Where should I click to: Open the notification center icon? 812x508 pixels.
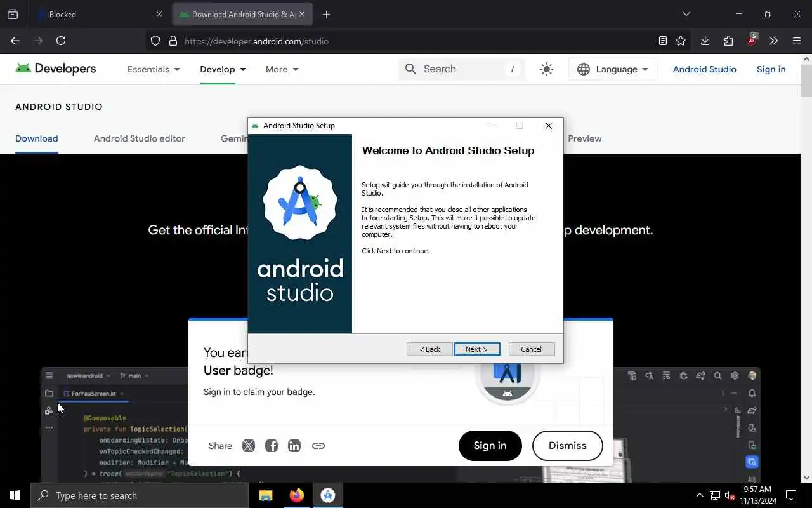pyautogui.click(x=791, y=495)
